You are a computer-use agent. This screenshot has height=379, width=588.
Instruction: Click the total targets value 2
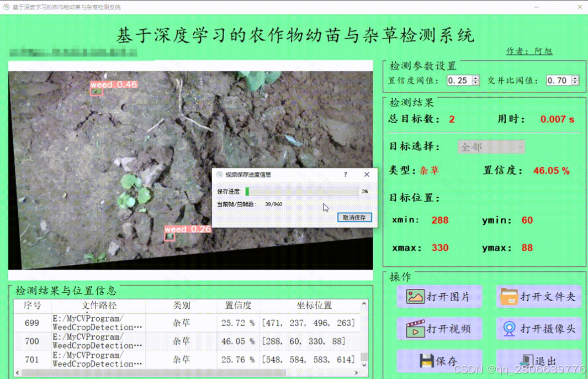(452, 119)
